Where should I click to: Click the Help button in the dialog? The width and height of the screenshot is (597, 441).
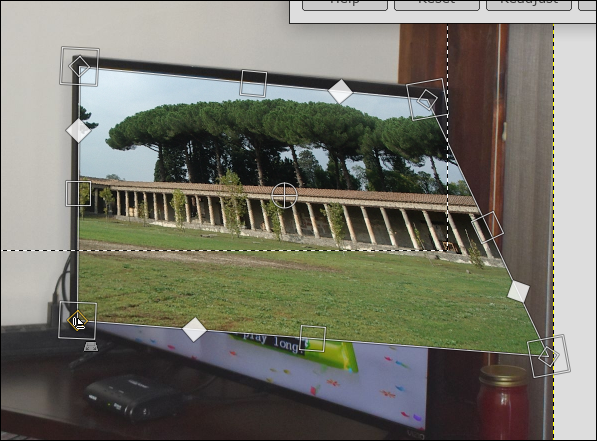[345, 4]
